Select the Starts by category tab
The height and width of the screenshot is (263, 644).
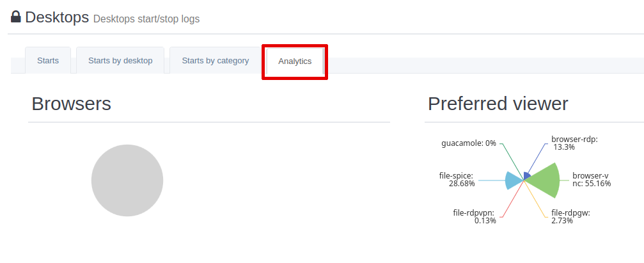[x=216, y=61]
